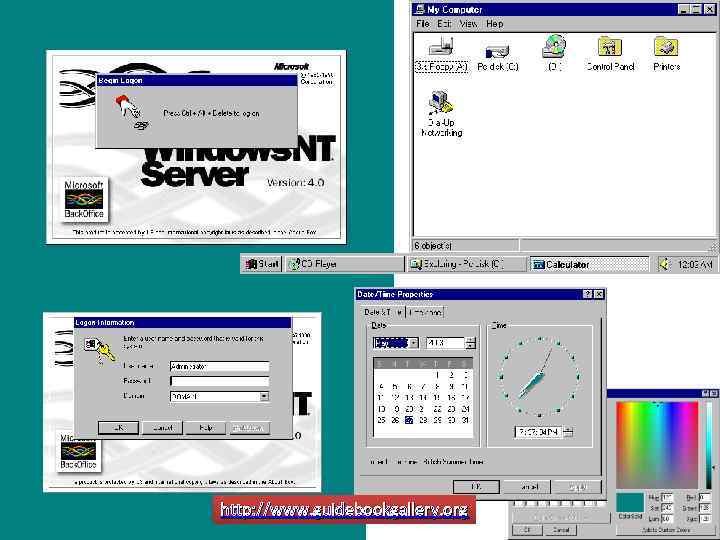The height and width of the screenshot is (540, 720).
Task: Click Cancel in Logon Information dialog
Action: (163, 428)
